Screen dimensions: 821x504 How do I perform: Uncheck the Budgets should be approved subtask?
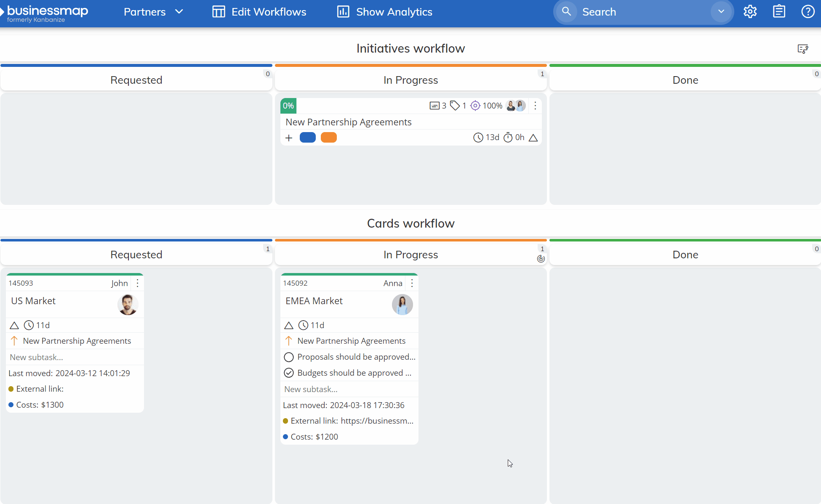289,373
